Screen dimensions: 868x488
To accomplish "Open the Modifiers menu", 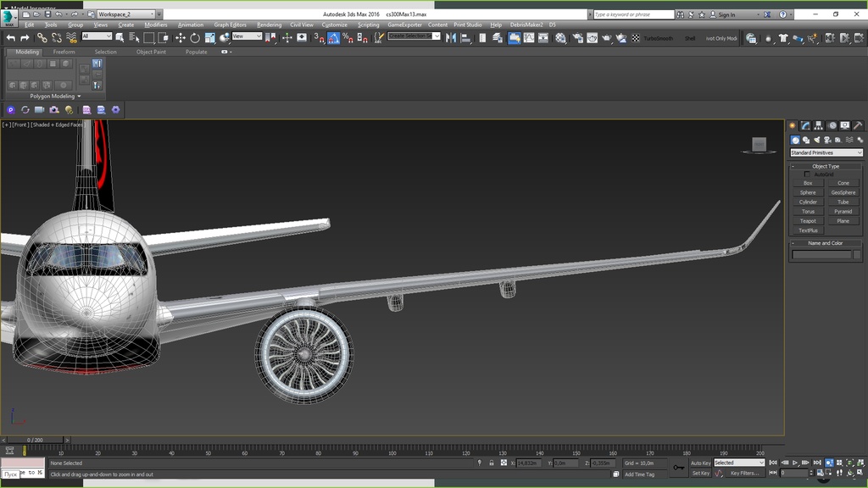I will pyautogui.click(x=156, y=25).
